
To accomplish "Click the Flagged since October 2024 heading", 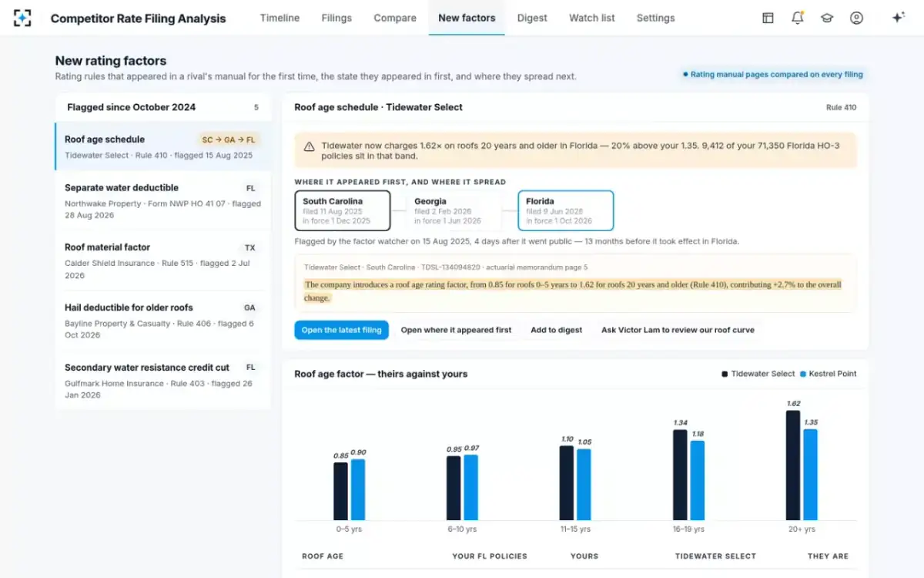I will coord(132,107).
